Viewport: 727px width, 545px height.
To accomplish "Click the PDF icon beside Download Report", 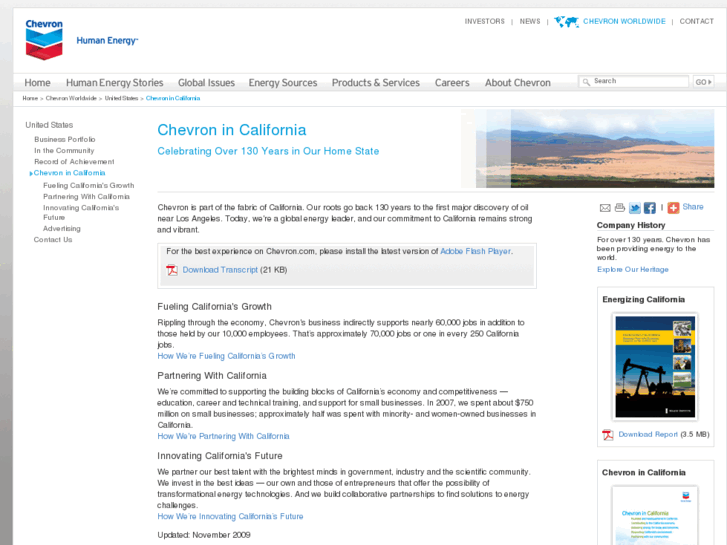I will [608, 435].
